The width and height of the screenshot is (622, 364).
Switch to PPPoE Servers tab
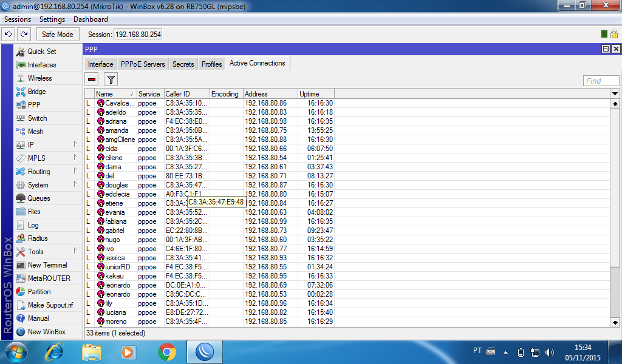[143, 64]
